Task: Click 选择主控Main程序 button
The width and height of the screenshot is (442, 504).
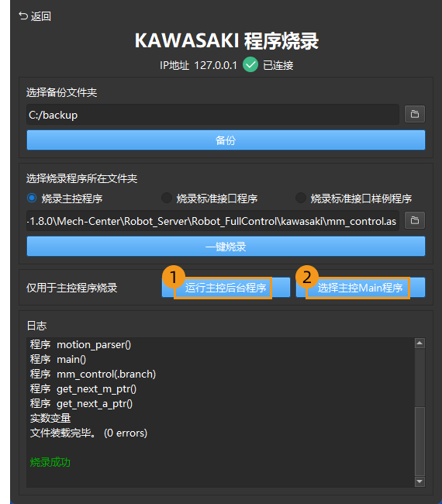Action: 361,288
